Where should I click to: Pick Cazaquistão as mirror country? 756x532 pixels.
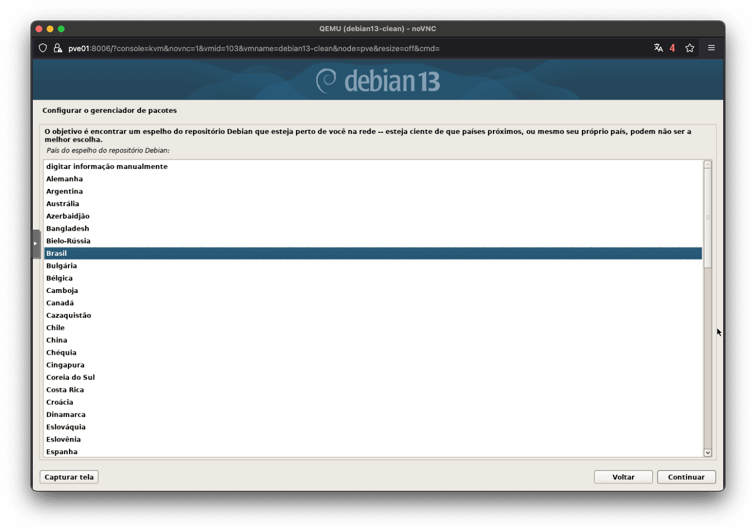coord(373,315)
